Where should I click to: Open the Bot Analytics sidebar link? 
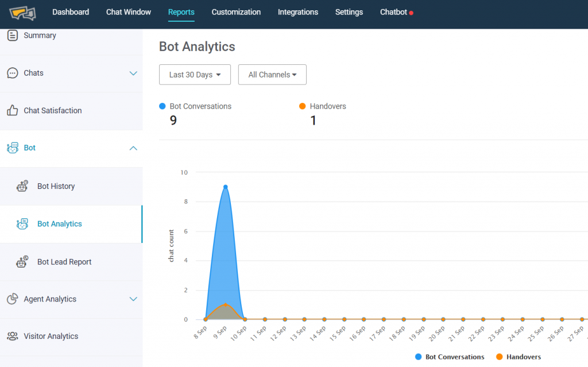click(x=60, y=224)
